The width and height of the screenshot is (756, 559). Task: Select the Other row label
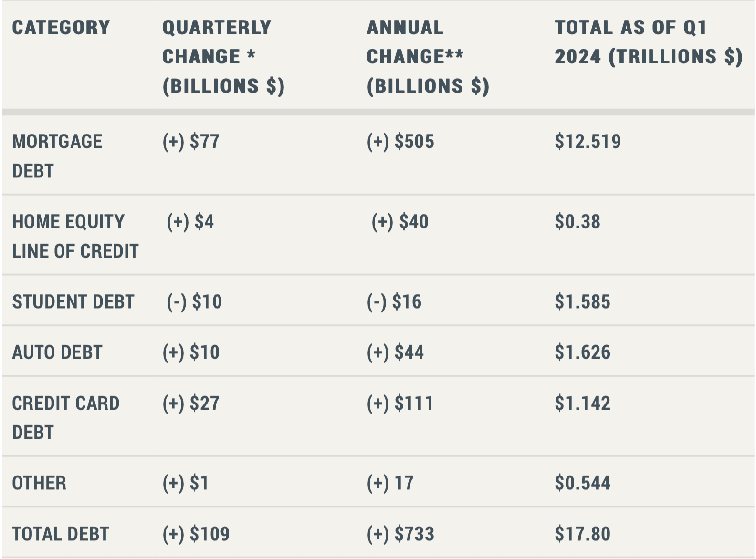(x=39, y=483)
